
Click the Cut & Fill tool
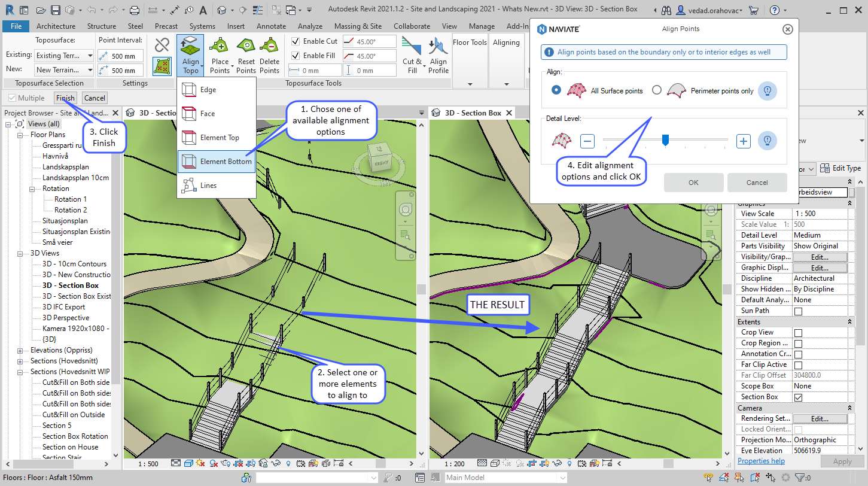click(412, 56)
